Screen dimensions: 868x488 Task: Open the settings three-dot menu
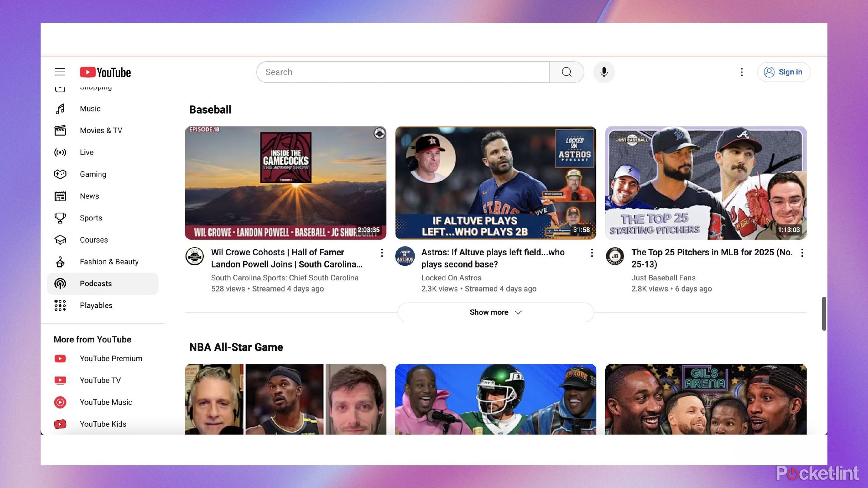pyautogui.click(x=742, y=72)
